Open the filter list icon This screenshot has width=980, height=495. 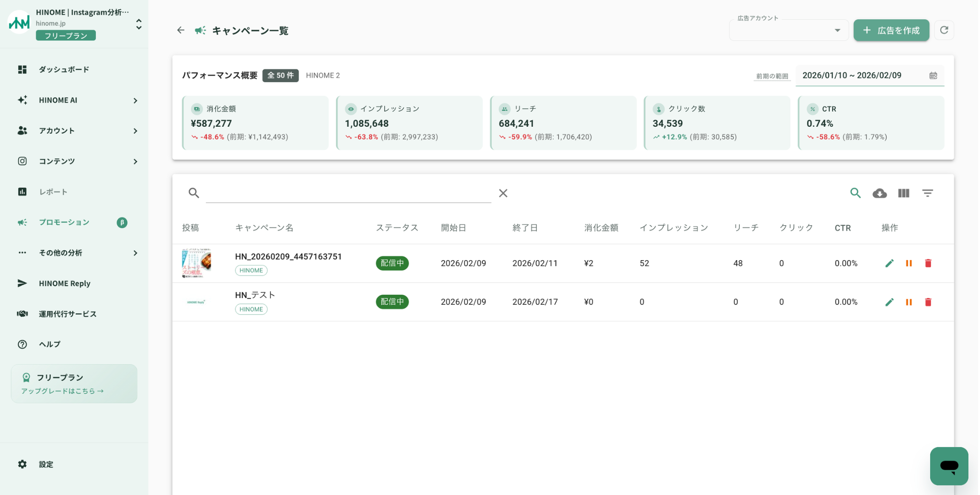927,193
